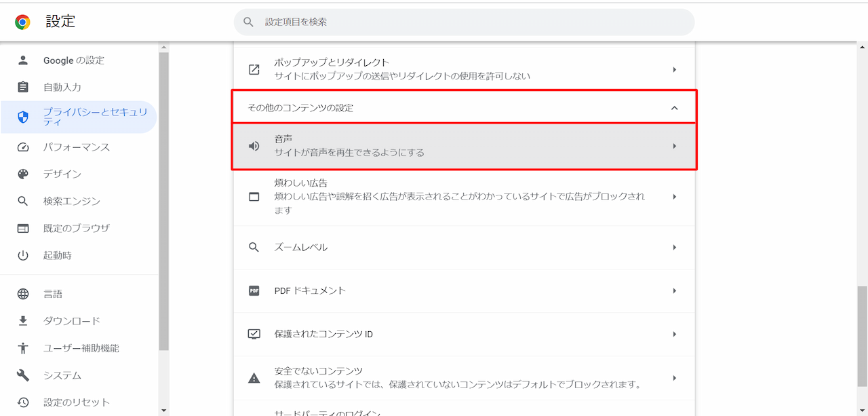
Task: Expand the ズームレベル settings row
Action: pyautogui.click(x=464, y=247)
